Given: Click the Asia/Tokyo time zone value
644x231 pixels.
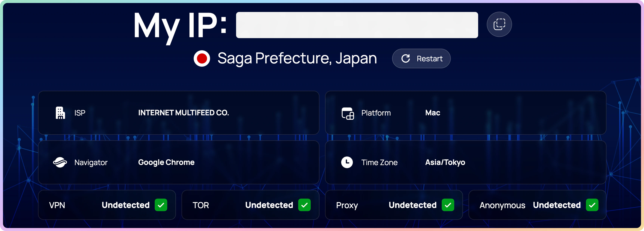Looking at the screenshot, I should point(445,162).
